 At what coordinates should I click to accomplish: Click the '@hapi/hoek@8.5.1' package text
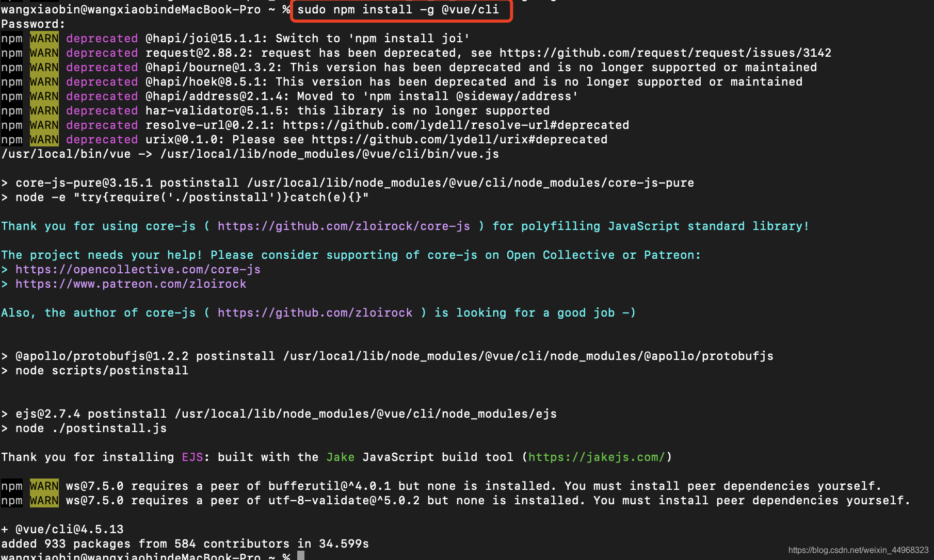coord(206,82)
